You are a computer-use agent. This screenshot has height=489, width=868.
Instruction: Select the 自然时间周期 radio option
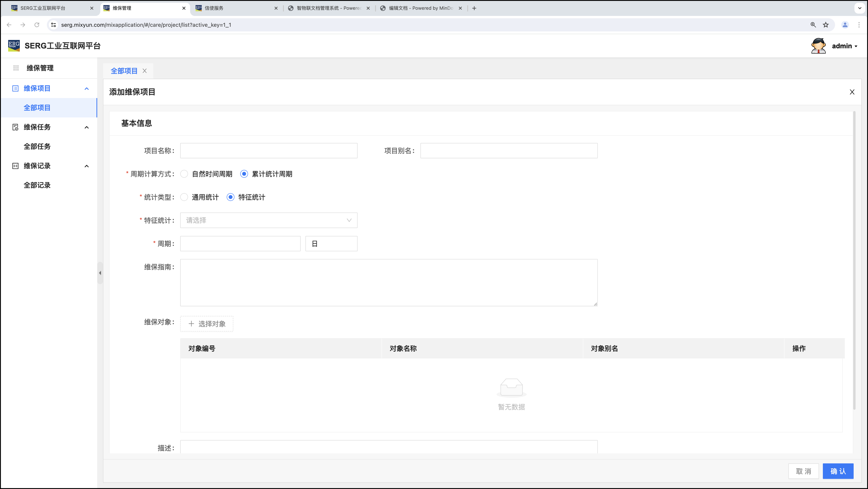pyautogui.click(x=184, y=174)
